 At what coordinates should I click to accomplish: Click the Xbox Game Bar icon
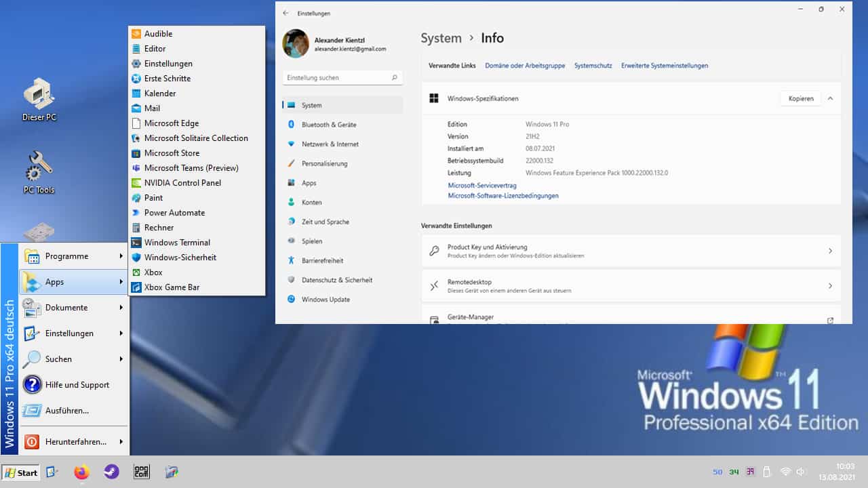[x=136, y=287]
